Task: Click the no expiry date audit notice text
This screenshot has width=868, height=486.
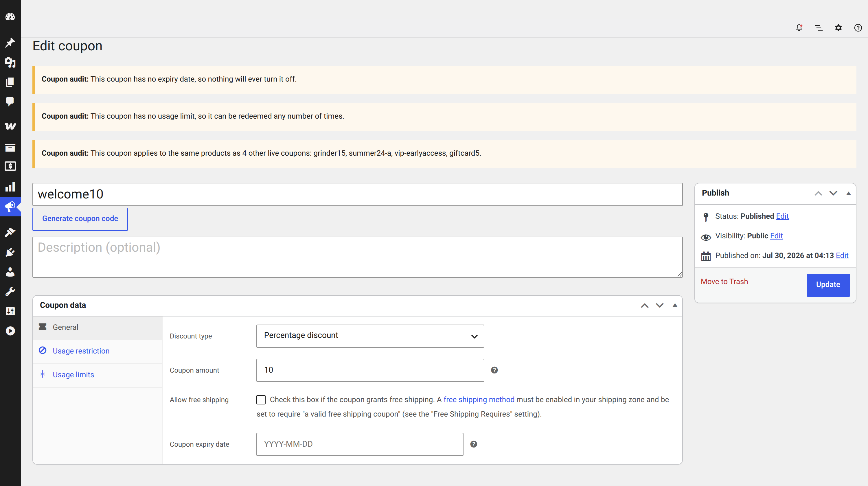Action: (x=169, y=79)
